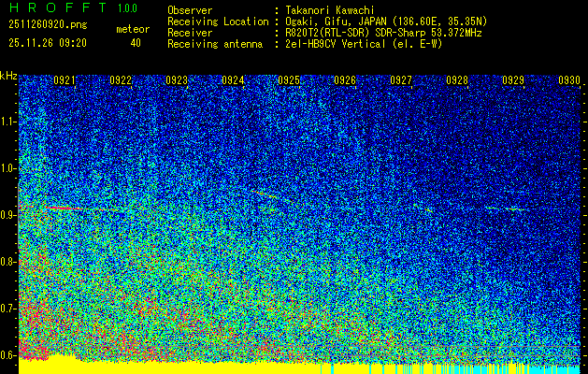This screenshot has width=588, height=374.
Task: Click the 0922 time marker
Action: (121, 80)
